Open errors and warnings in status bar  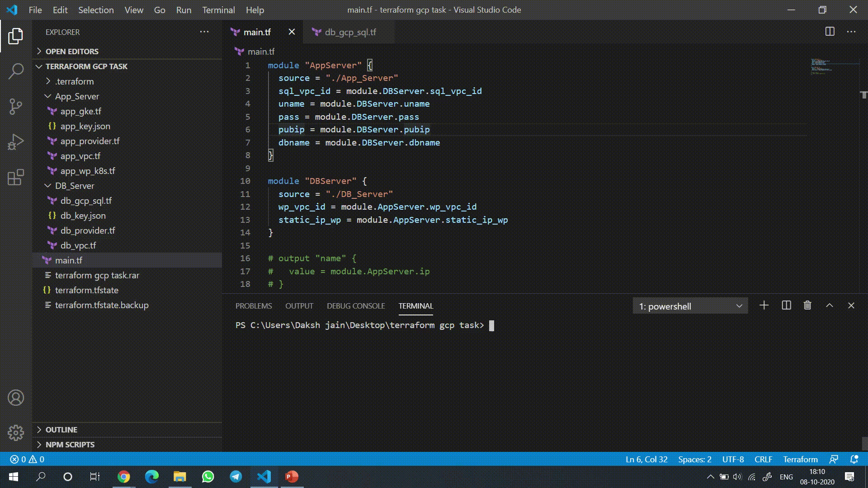click(x=27, y=459)
